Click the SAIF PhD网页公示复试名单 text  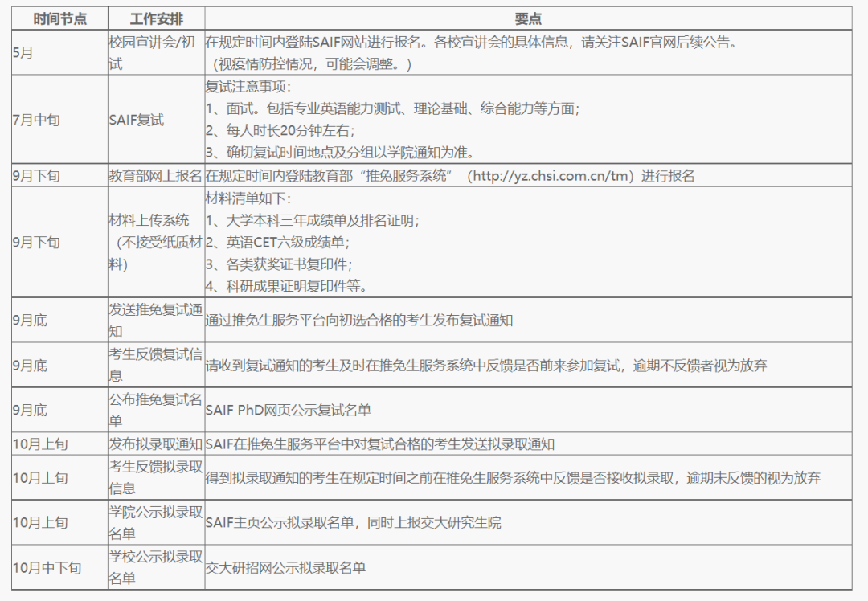pyautogui.click(x=288, y=410)
